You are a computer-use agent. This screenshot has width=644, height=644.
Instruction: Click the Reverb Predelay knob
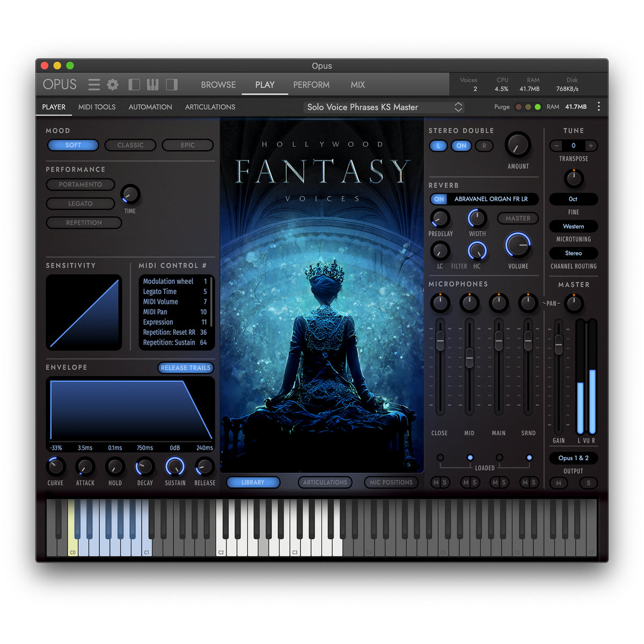click(440, 218)
